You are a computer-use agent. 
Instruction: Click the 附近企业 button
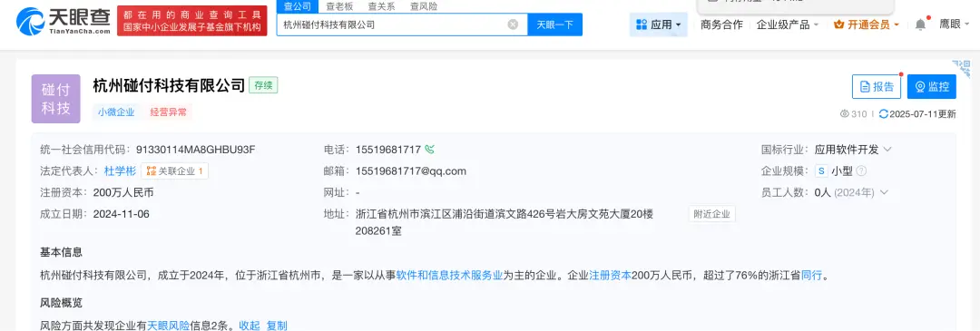tap(712, 214)
